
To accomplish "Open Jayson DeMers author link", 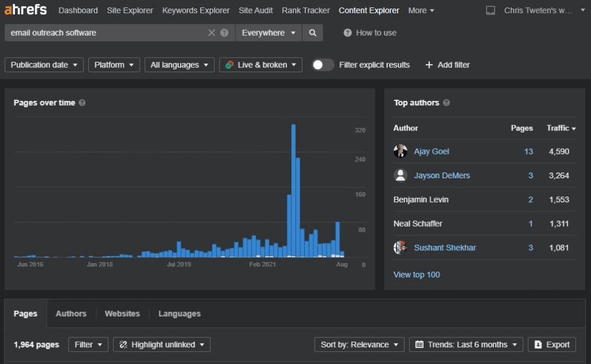I will [442, 175].
